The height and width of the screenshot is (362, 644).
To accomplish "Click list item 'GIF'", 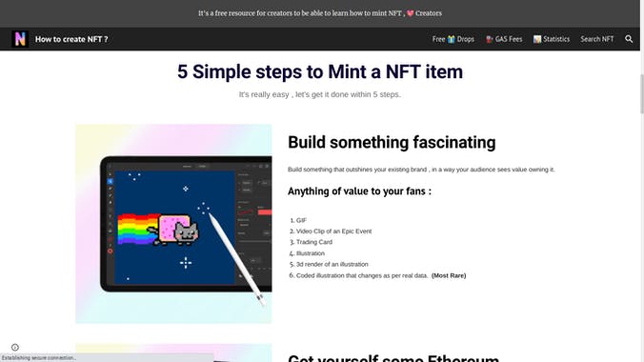I will 301,220.
